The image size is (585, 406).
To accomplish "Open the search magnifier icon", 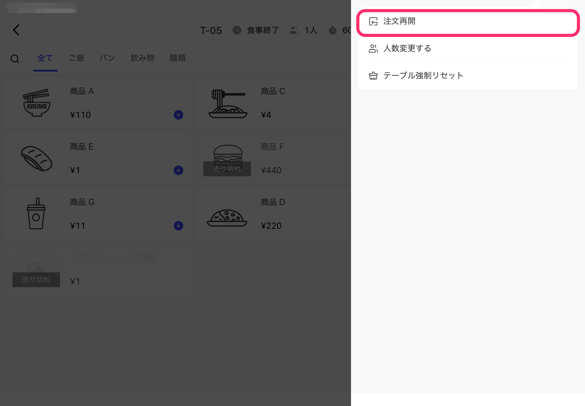I will [x=15, y=59].
